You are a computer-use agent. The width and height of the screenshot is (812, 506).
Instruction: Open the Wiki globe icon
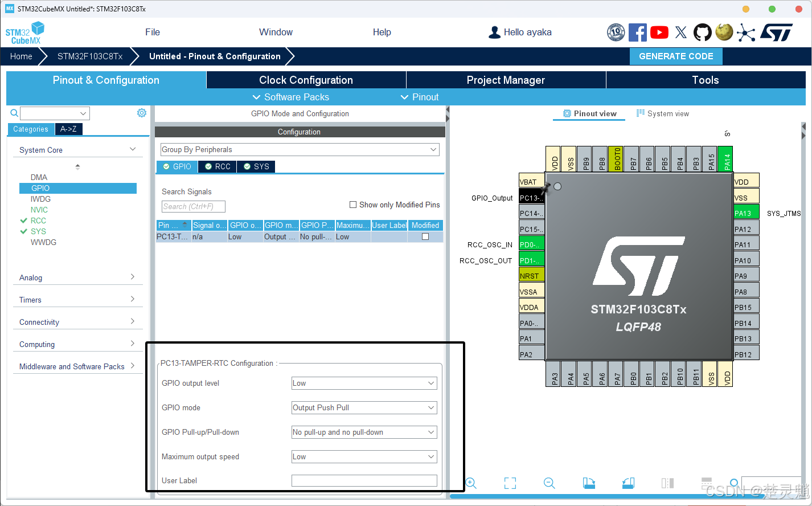(724, 32)
